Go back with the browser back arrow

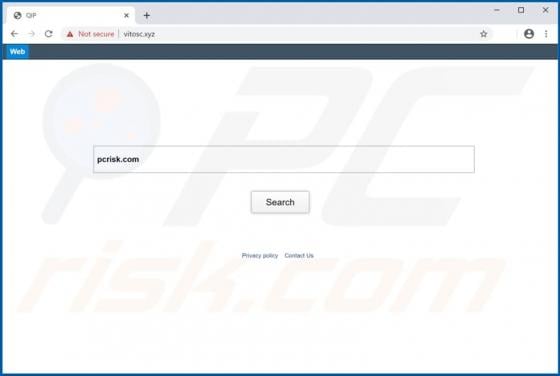pyautogui.click(x=14, y=34)
